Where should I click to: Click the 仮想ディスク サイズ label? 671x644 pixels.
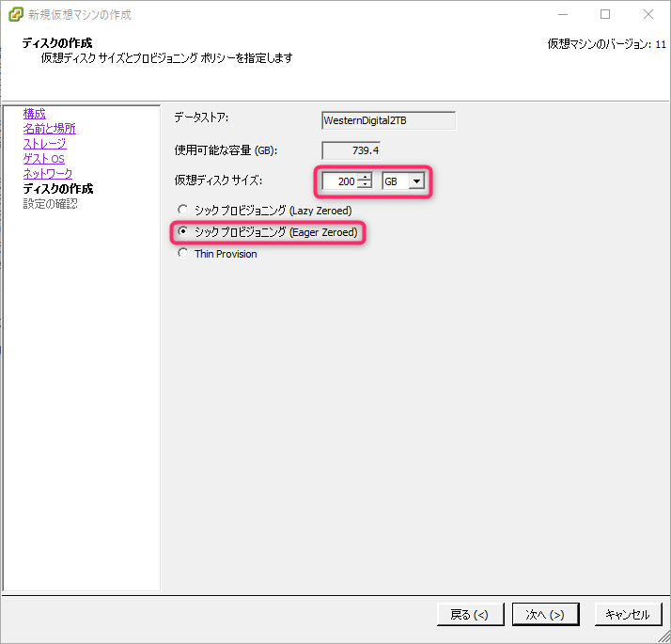click(218, 181)
